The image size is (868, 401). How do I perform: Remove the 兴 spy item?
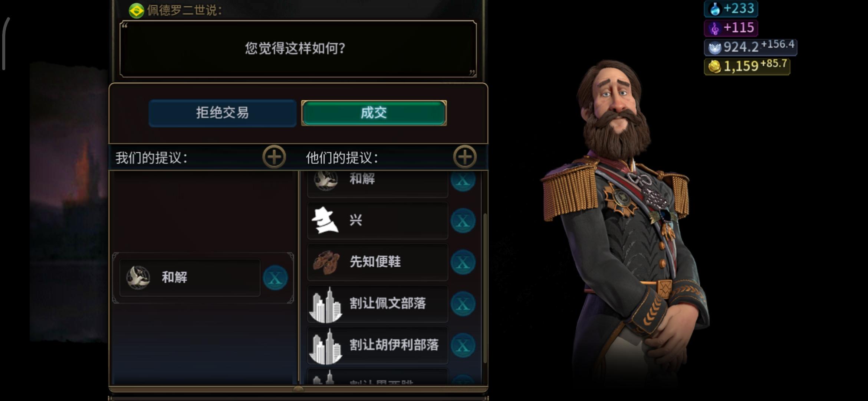tap(463, 221)
